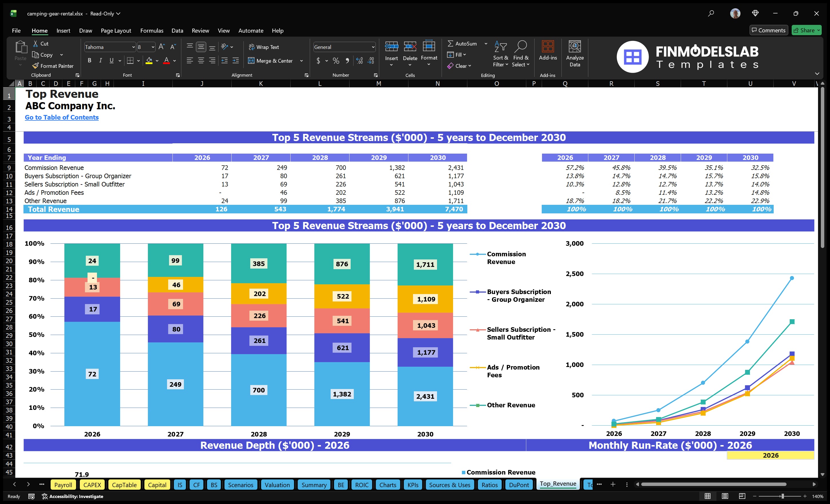Enable Wrap Text

[264, 47]
